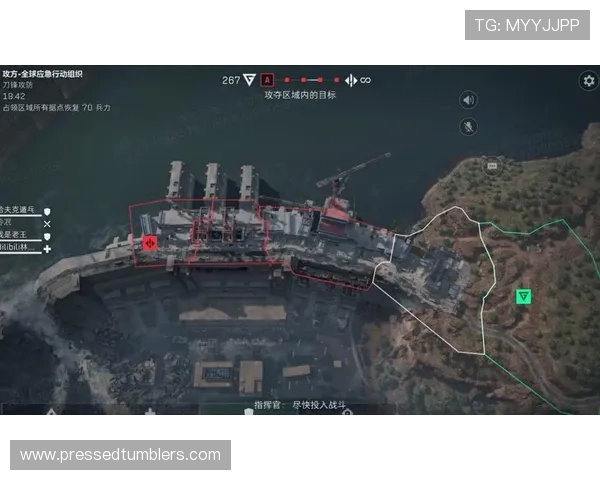Image resolution: width=600 pixels, height=480 pixels.
Task: Click the sector progress track at top
Action: point(311,80)
